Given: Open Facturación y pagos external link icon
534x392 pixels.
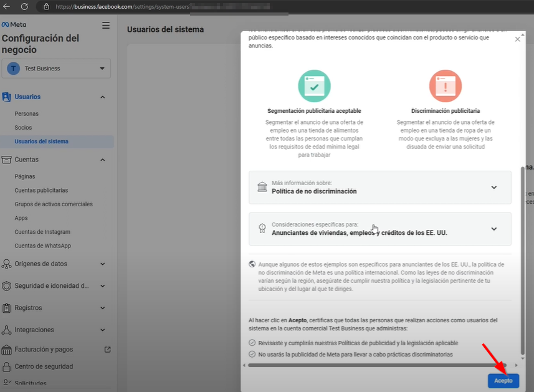Looking at the screenshot, I should 108,350.
